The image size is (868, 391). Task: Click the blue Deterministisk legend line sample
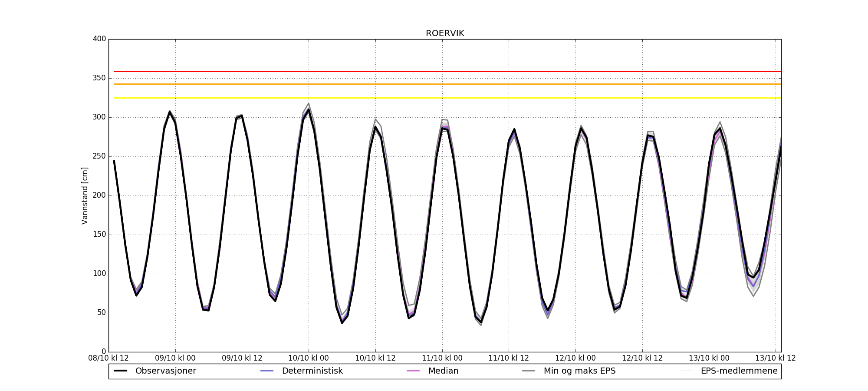click(267, 371)
